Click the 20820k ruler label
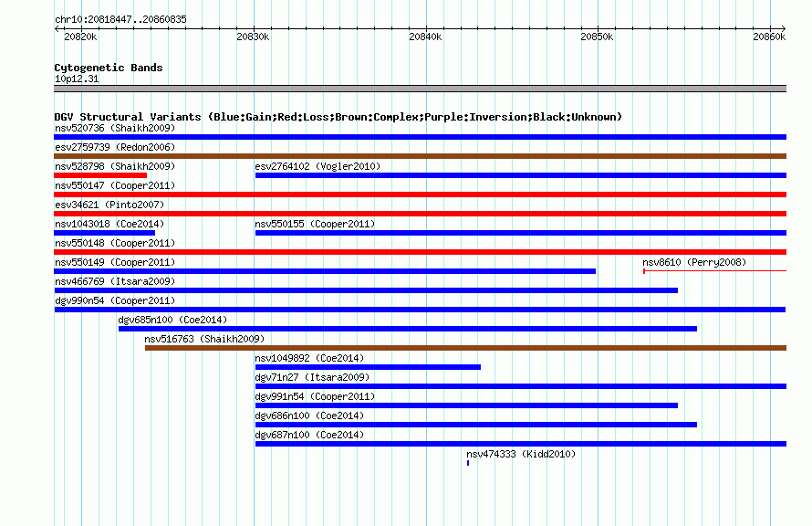The image size is (812, 526). [80, 37]
